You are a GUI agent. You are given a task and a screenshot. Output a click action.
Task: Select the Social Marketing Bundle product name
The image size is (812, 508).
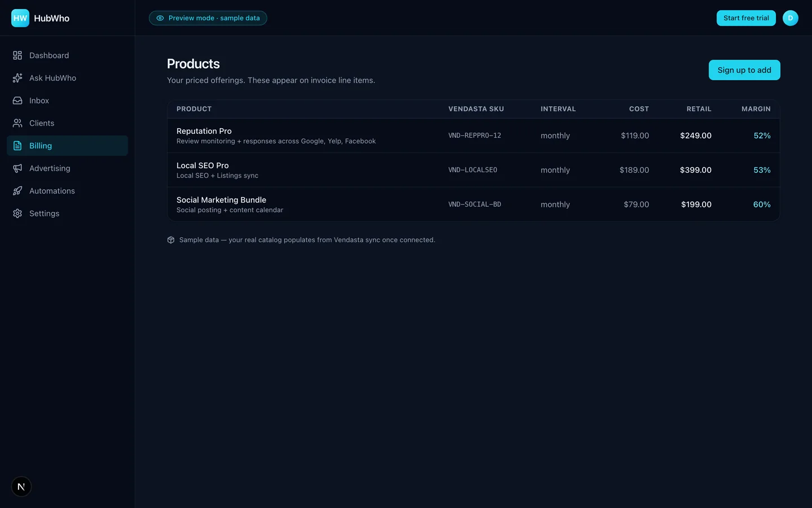221,200
